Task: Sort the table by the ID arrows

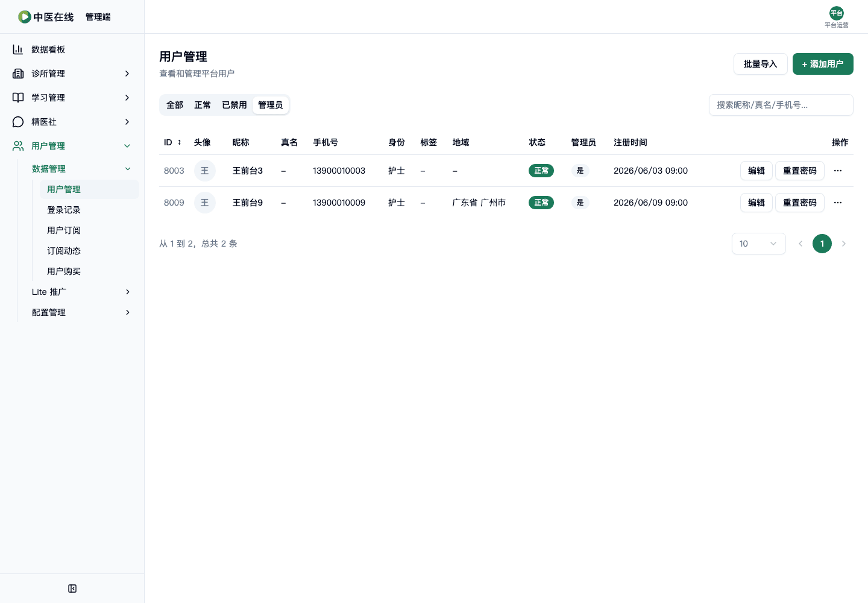Action: click(179, 142)
